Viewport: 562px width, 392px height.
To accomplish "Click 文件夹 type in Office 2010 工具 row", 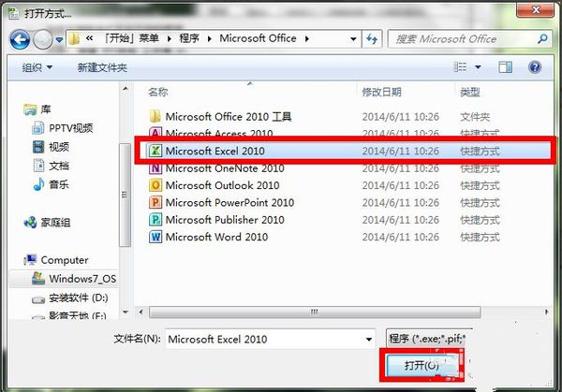I will (x=475, y=117).
